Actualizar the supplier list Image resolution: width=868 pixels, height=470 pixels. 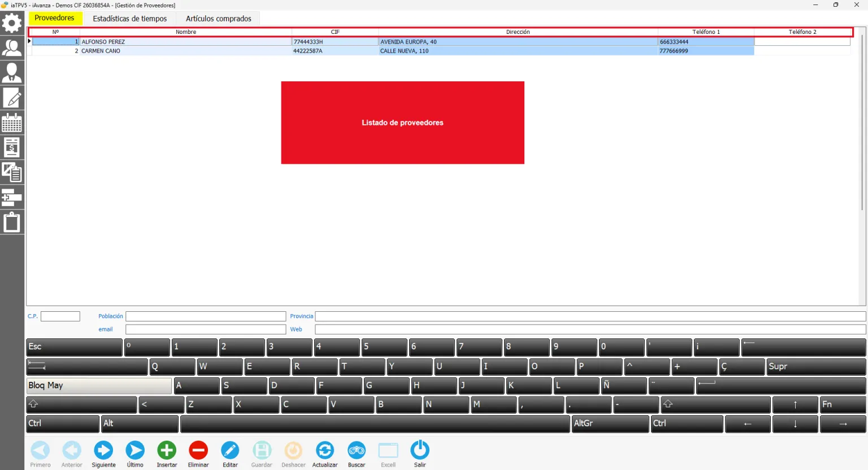click(x=325, y=454)
